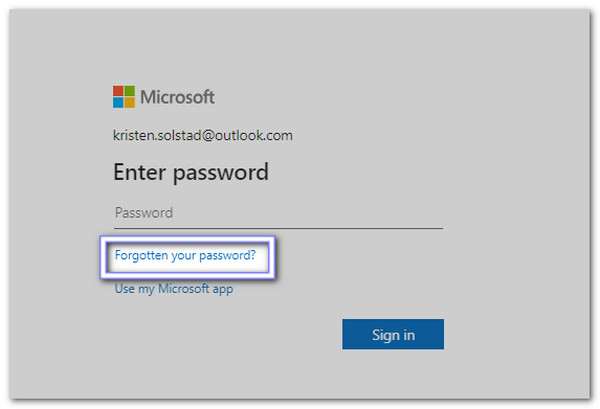Image resolution: width=600 pixels, height=409 pixels.
Task: Submit the form with Sign in
Action: tap(392, 334)
